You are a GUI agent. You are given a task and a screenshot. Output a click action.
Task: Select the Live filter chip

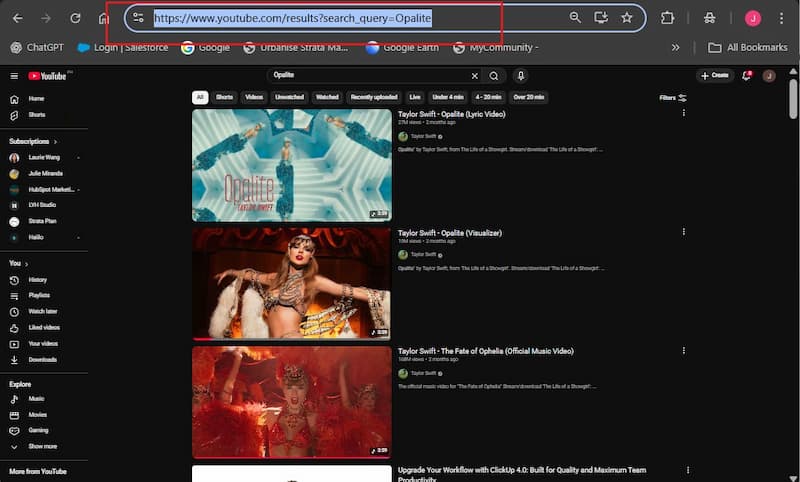(415, 97)
